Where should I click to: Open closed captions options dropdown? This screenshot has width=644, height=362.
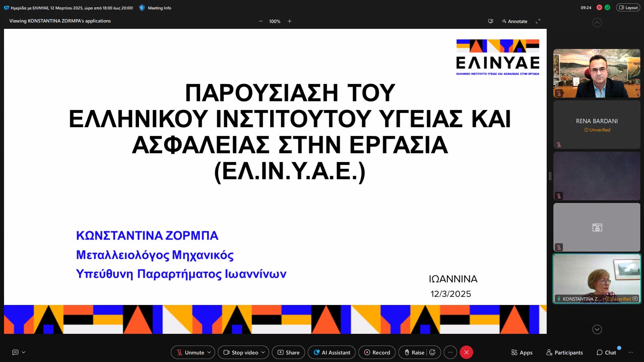(x=23, y=352)
